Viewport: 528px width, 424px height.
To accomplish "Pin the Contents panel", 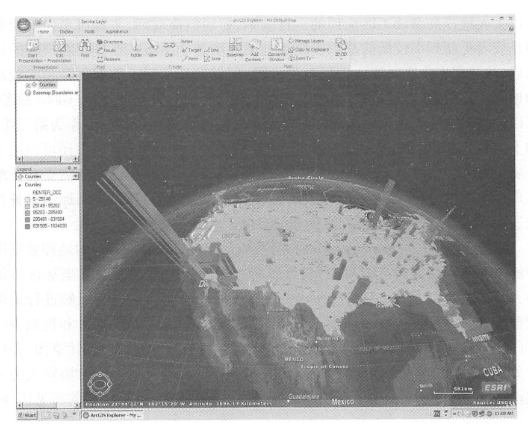I will click(x=69, y=76).
